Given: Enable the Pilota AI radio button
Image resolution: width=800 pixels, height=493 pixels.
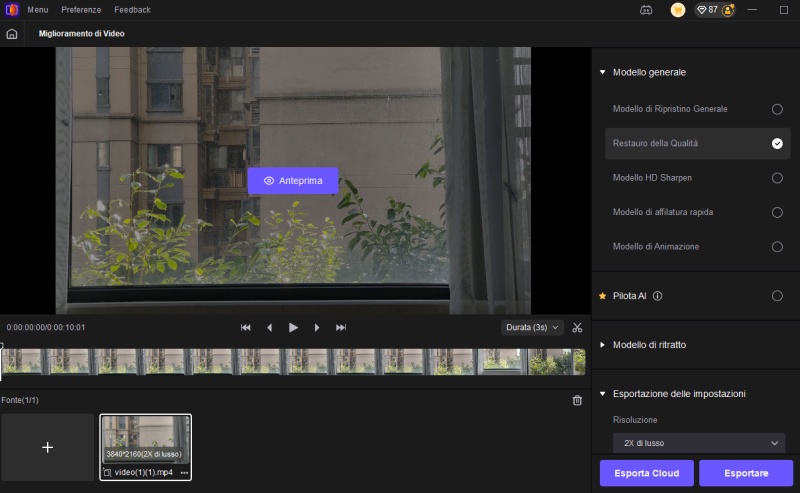Looking at the screenshot, I should coord(777,296).
